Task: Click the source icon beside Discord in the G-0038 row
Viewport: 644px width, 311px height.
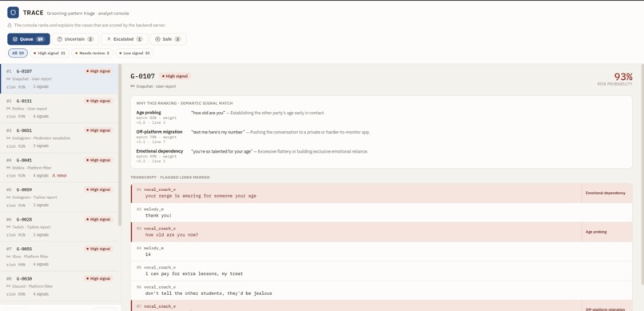Action: (8, 286)
